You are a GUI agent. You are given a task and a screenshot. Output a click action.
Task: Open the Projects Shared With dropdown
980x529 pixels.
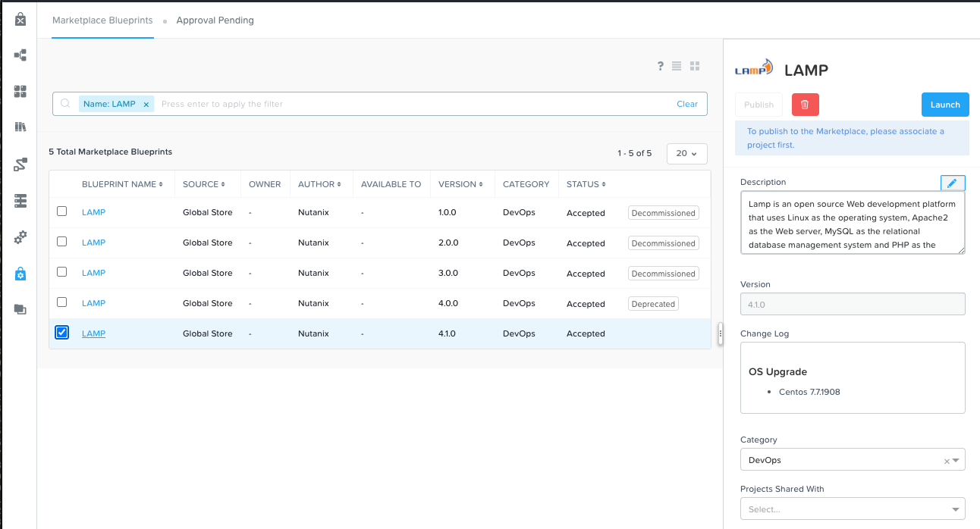click(853, 509)
